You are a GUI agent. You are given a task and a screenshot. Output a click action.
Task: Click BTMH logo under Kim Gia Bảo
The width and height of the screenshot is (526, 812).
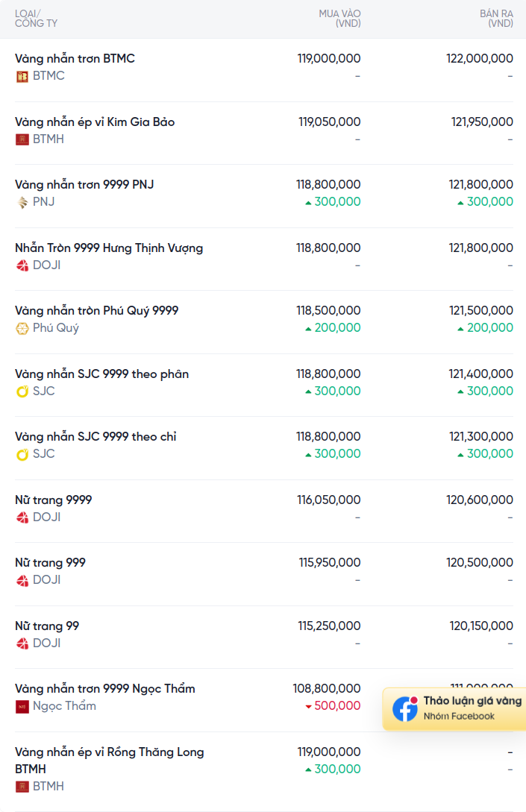coord(22,139)
